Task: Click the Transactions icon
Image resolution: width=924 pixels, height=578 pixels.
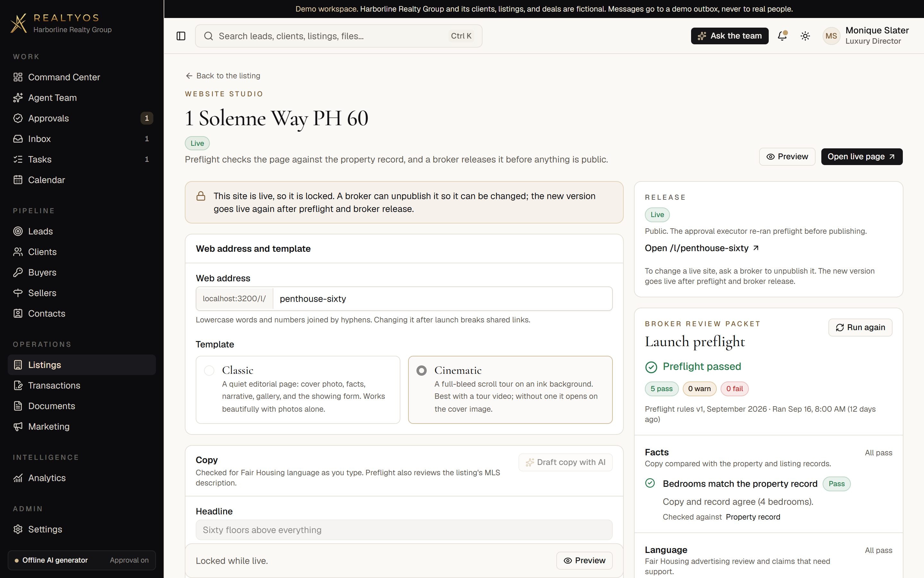Action: [x=18, y=385]
